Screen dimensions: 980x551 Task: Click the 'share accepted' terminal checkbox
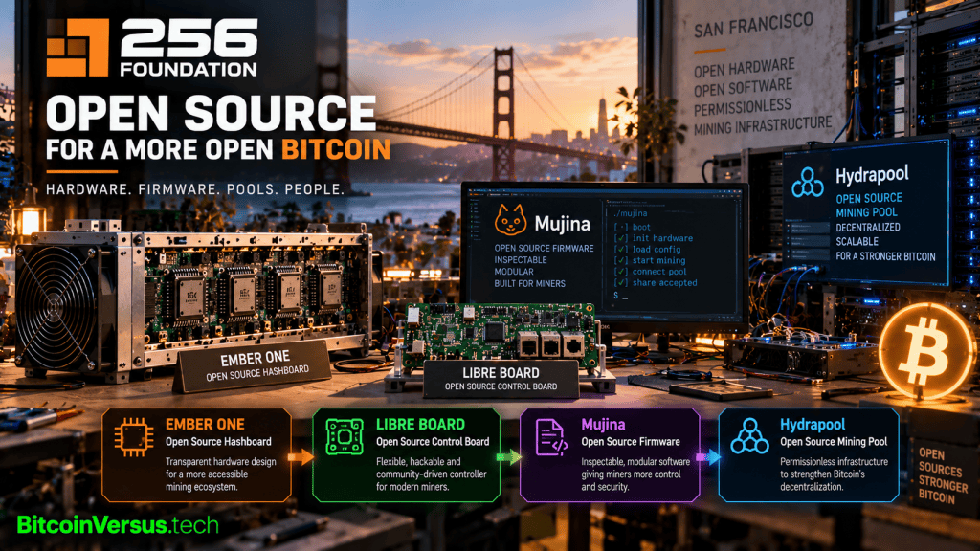(x=620, y=283)
